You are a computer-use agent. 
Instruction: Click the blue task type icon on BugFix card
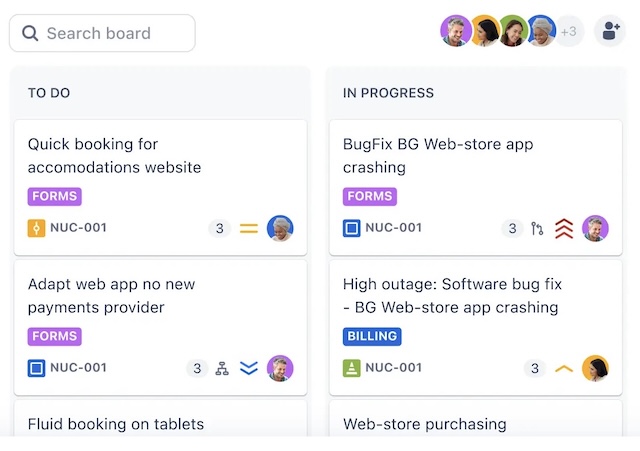352,228
